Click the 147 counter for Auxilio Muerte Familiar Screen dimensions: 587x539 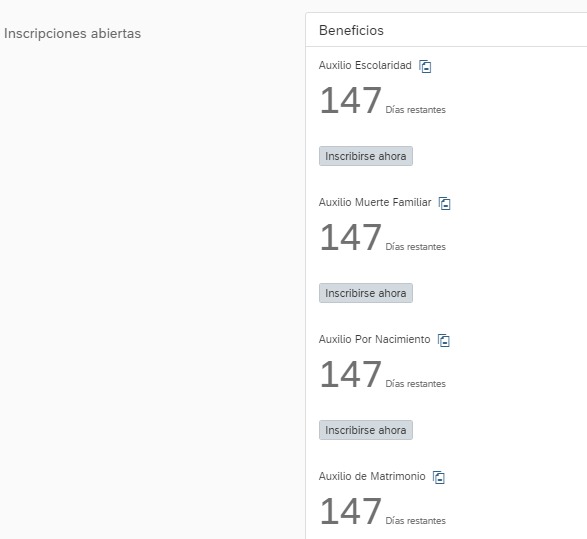pos(351,237)
